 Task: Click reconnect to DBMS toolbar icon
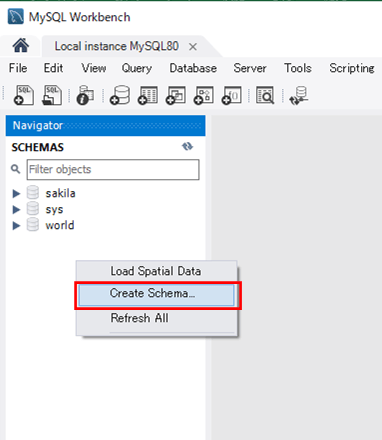point(298,96)
